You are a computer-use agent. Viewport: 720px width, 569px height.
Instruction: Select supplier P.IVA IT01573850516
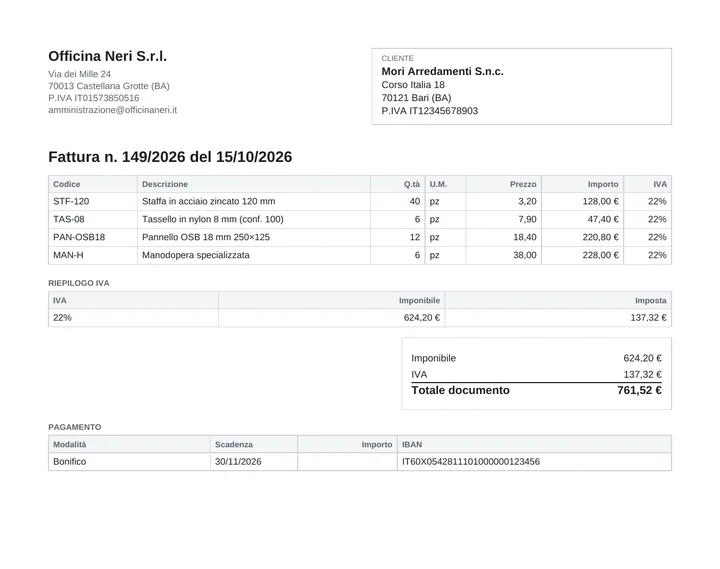tap(94, 98)
